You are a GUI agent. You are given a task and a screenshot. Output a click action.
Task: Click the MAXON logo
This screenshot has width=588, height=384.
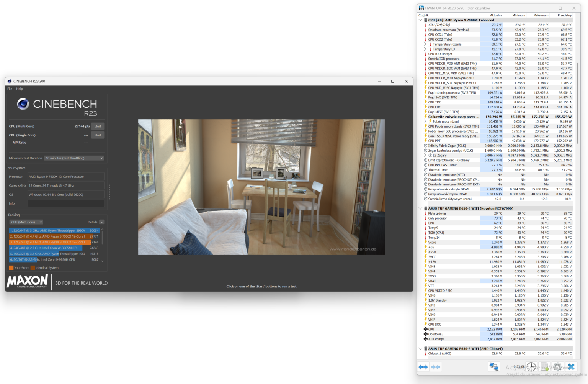(x=27, y=282)
